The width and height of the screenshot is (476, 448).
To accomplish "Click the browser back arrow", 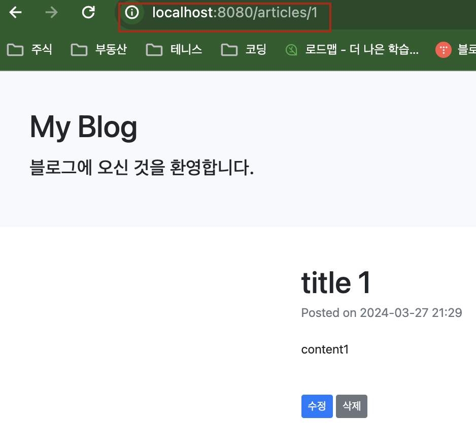I will (x=16, y=13).
